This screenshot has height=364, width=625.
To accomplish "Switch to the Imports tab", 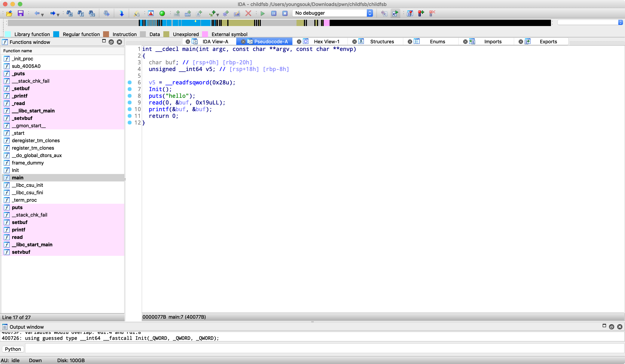I will 493,42.
